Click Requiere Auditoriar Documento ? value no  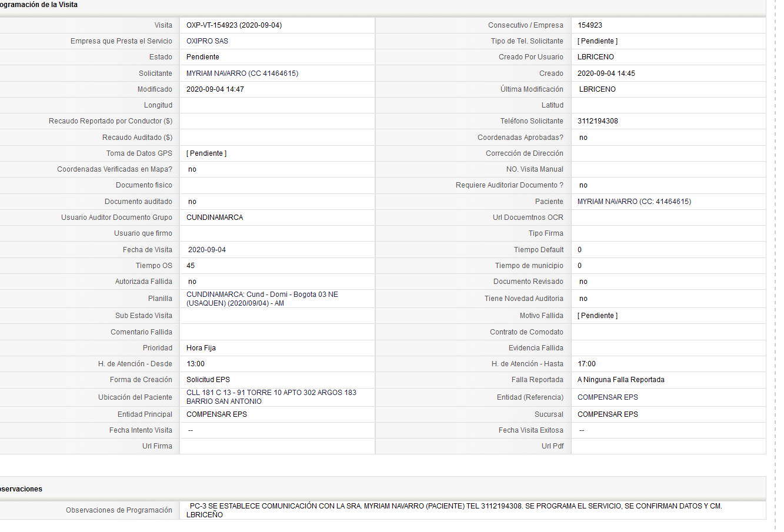583,185
